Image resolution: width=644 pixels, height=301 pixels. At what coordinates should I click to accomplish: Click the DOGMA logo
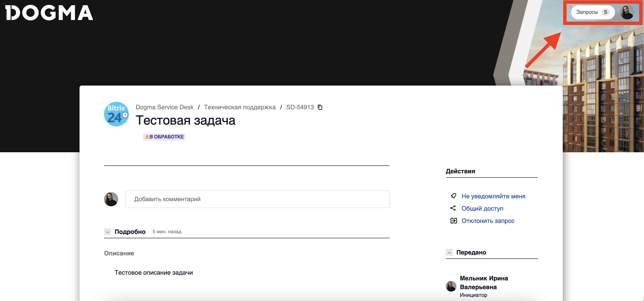[49, 13]
